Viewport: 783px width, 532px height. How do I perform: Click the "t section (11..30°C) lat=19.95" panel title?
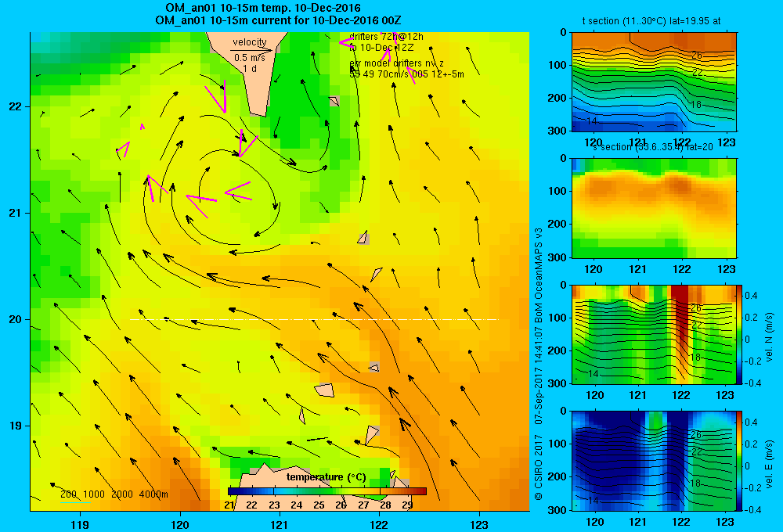tap(644, 21)
